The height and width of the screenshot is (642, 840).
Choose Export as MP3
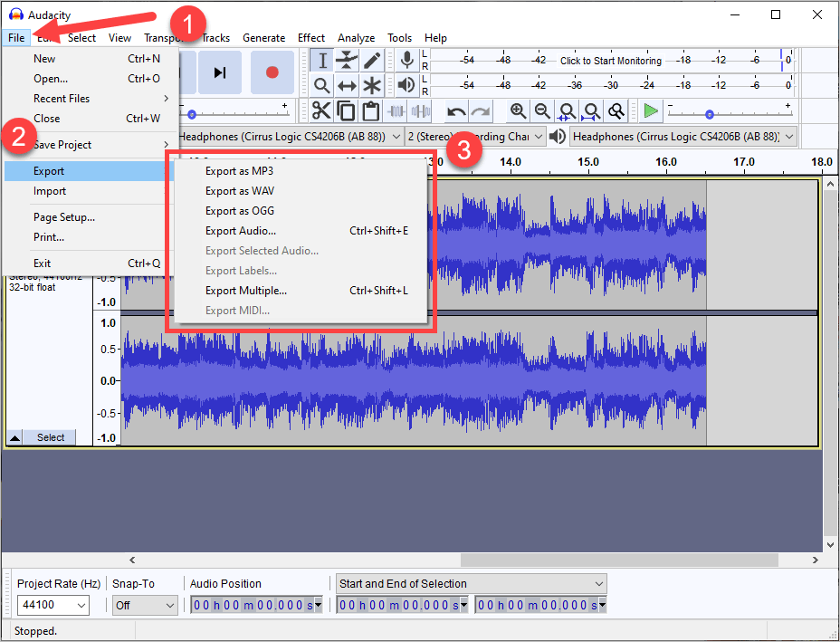point(301,171)
